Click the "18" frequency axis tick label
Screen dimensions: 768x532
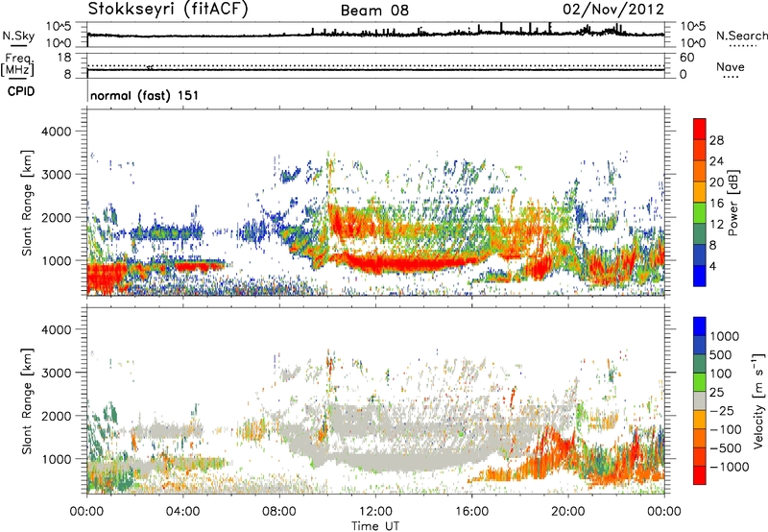coord(64,58)
